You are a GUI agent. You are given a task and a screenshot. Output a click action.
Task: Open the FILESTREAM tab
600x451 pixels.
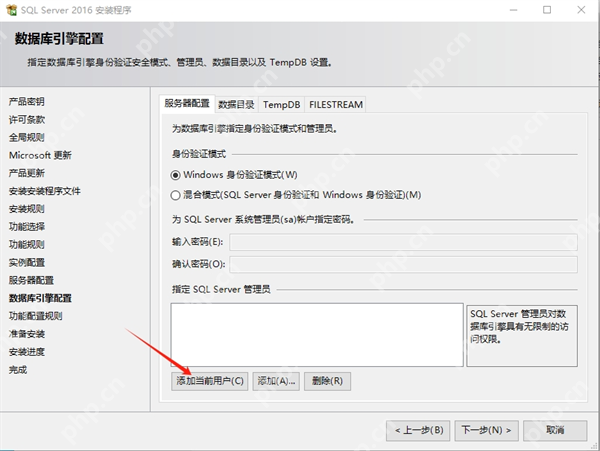pyautogui.click(x=336, y=104)
